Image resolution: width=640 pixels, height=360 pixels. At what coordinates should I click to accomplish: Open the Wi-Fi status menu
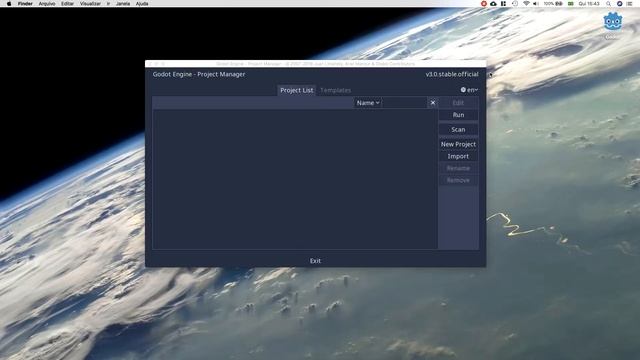coord(526,4)
